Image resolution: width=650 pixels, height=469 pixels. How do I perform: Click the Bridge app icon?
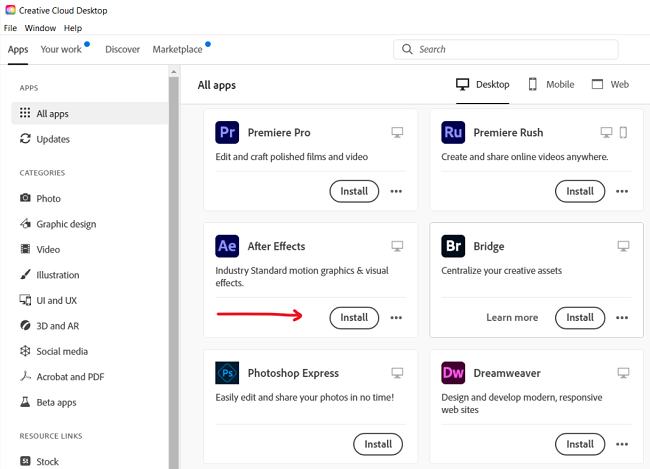click(x=453, y=246)
